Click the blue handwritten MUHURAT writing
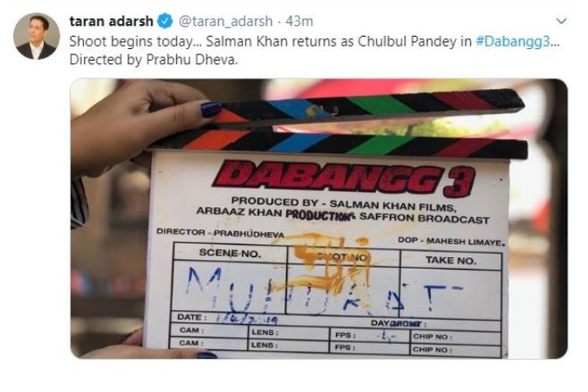This screenshot has height=392, width=588. (x=323, y=292)
